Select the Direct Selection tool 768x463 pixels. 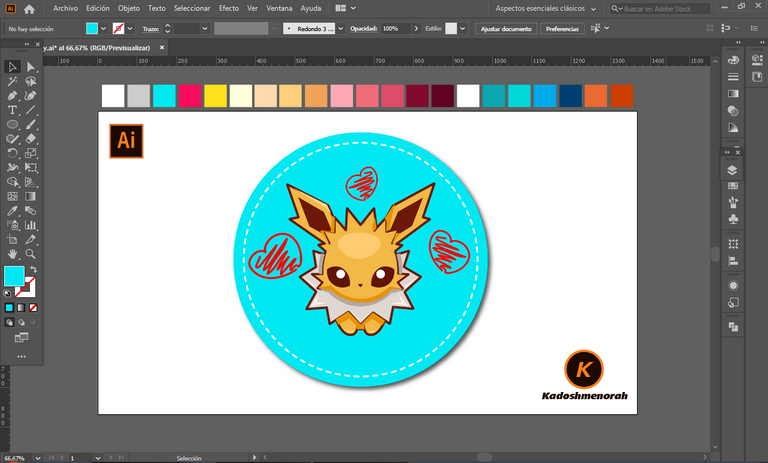coord(30,67)
